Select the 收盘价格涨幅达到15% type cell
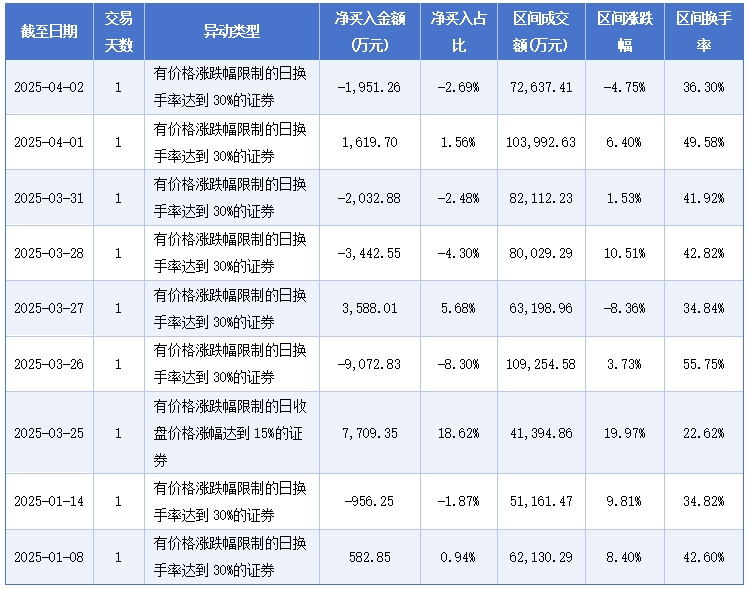This screenshot has width=749, height=589. click(232, 433)
